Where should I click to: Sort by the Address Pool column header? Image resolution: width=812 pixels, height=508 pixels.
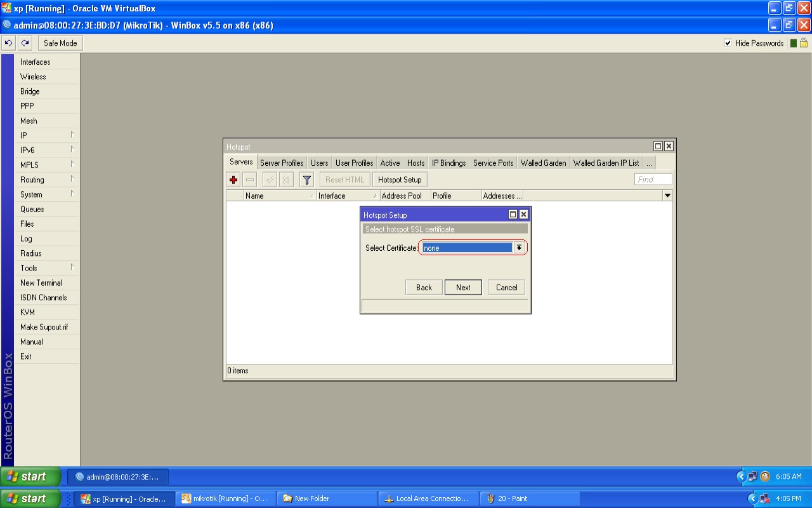(x=405, y=196)
